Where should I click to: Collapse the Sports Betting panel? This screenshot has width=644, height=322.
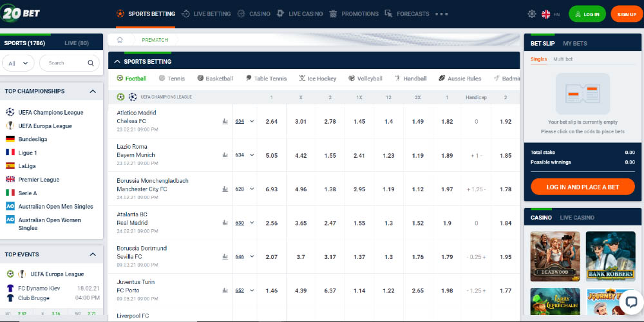pos(117,62)
